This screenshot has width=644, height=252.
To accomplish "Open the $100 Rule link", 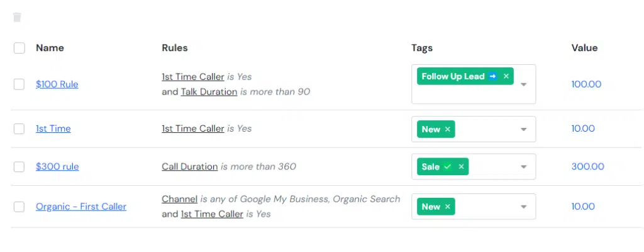I will tap(57, 84).
